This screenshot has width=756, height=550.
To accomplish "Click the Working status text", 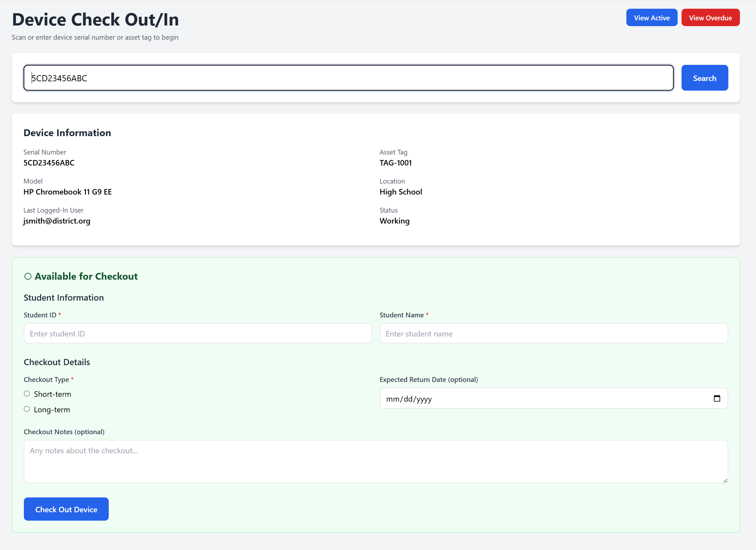I will pyautogui.click(x=394, y=221).
